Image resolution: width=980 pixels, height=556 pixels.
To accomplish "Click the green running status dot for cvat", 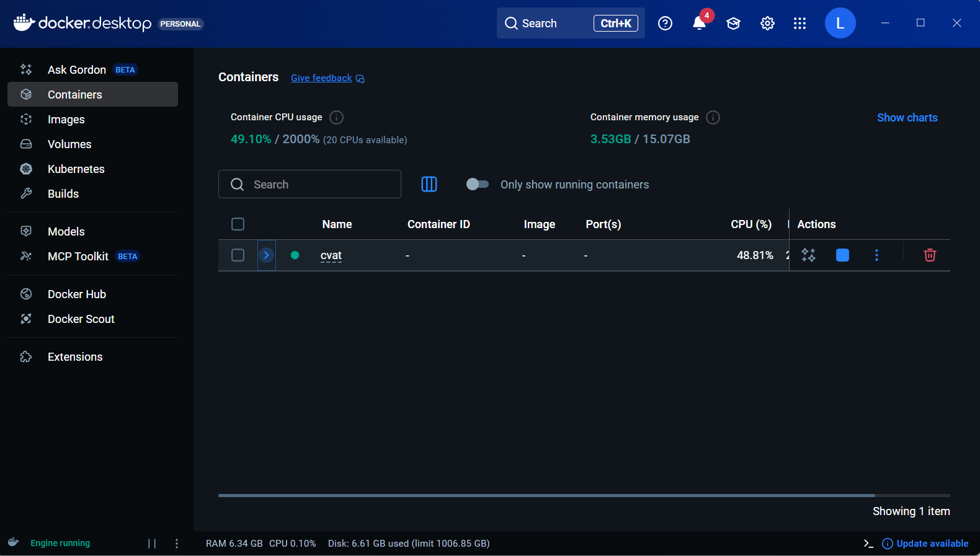I will [295, 255].
